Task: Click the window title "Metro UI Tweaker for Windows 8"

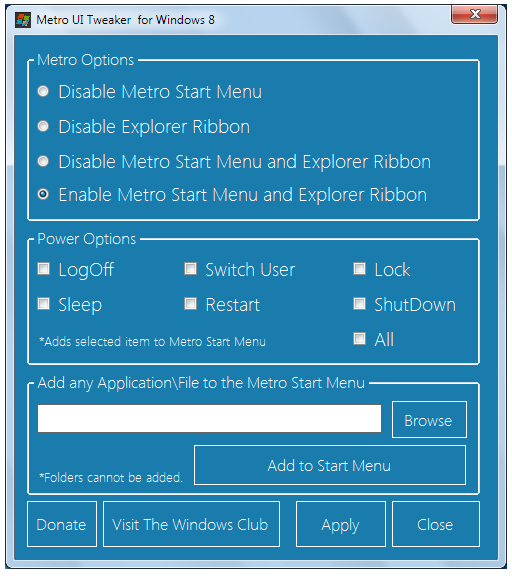Action: click(x=125, y=20)
